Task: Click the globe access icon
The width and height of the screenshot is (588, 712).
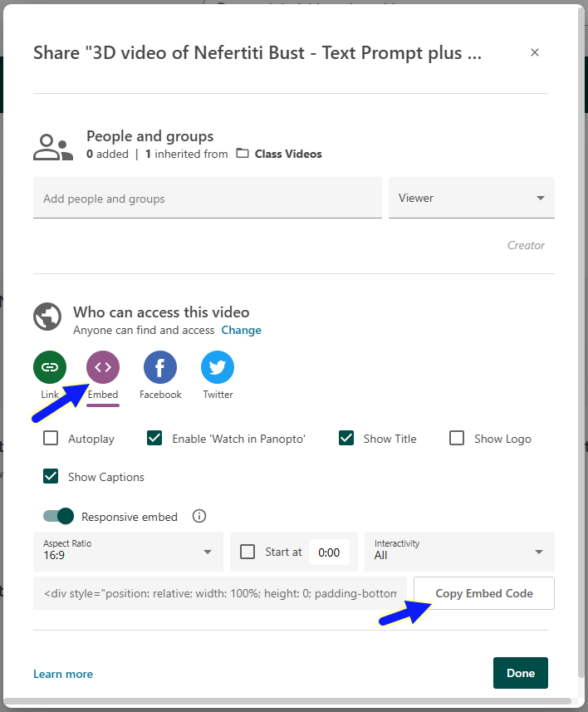Action: tap(47, 317)
